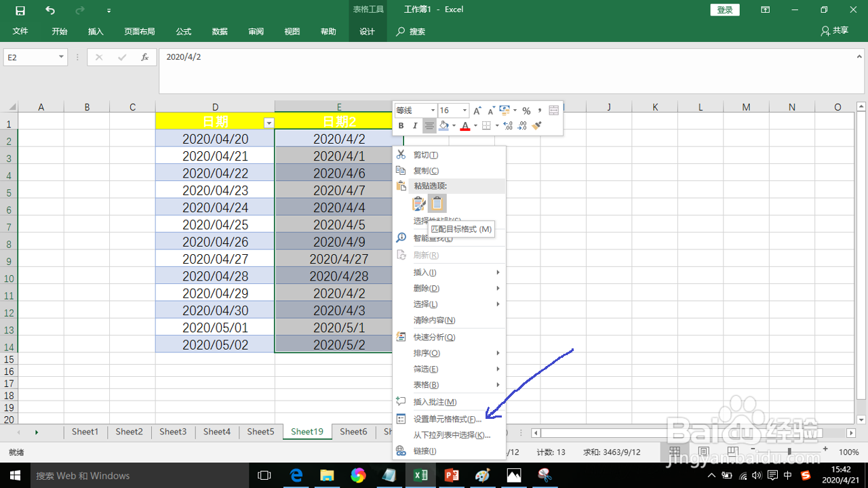Image resolution: width=868 pixels, height=488 pixels.
Task: Choose 链接 from the context menu
Action: coord(449,451)
